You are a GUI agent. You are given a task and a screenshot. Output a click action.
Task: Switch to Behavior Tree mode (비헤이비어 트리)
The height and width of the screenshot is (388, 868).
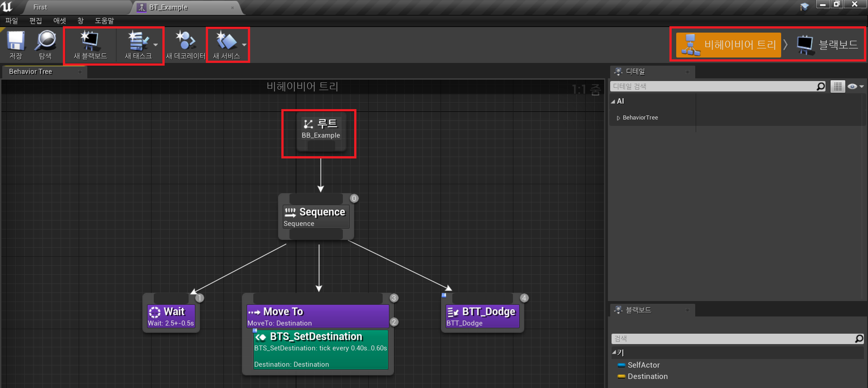pos(728,45)
